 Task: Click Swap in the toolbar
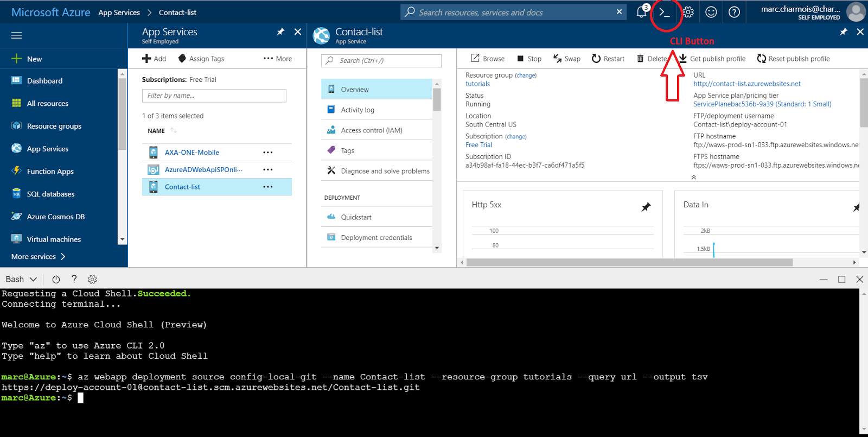coord(566,59)
